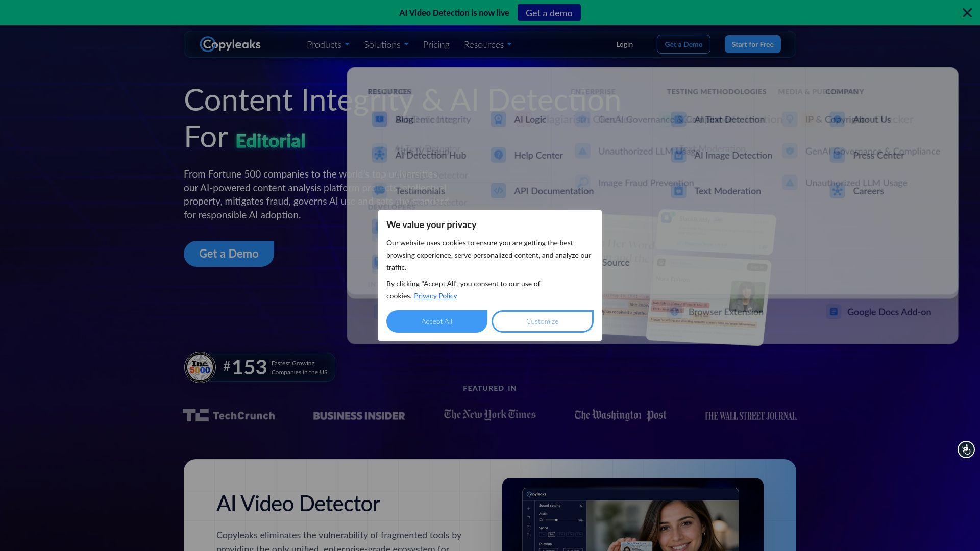Expand the Products dropdown menu

[328, 44]
